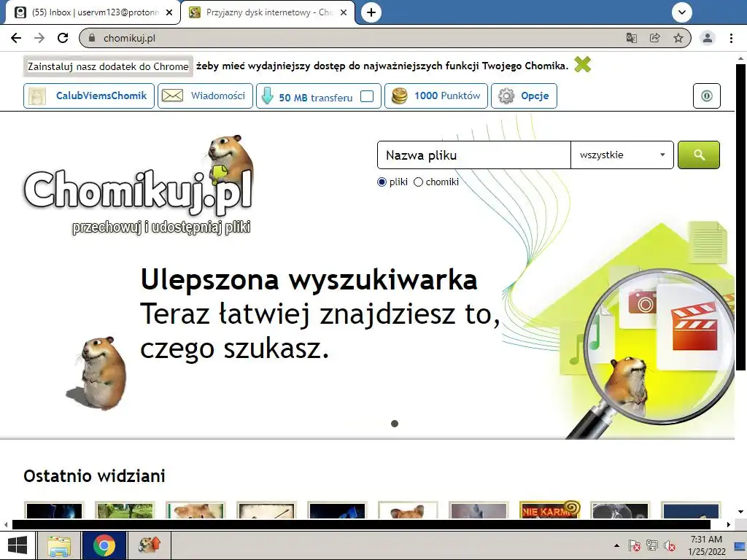Open the hamster uploader app in taskbar
747x560 pixels.
click(150, 545)
